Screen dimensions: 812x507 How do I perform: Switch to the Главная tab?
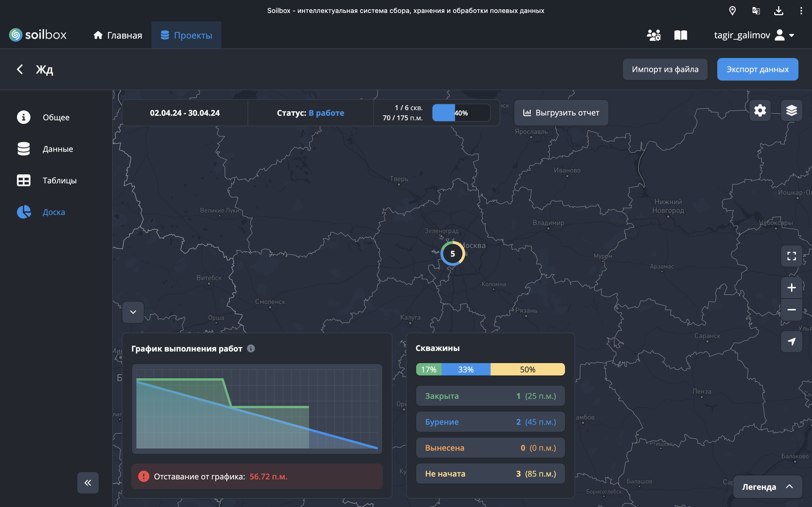coord(118,35)
